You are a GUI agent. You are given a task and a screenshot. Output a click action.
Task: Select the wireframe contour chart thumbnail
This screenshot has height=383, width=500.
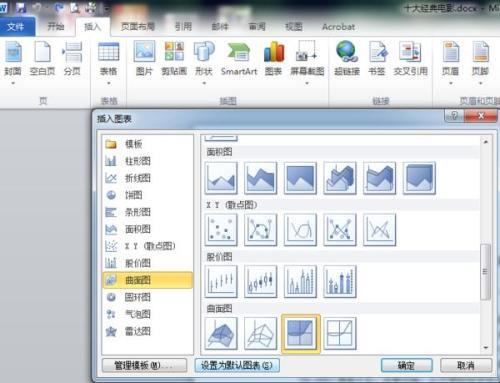tap(340, 333)
